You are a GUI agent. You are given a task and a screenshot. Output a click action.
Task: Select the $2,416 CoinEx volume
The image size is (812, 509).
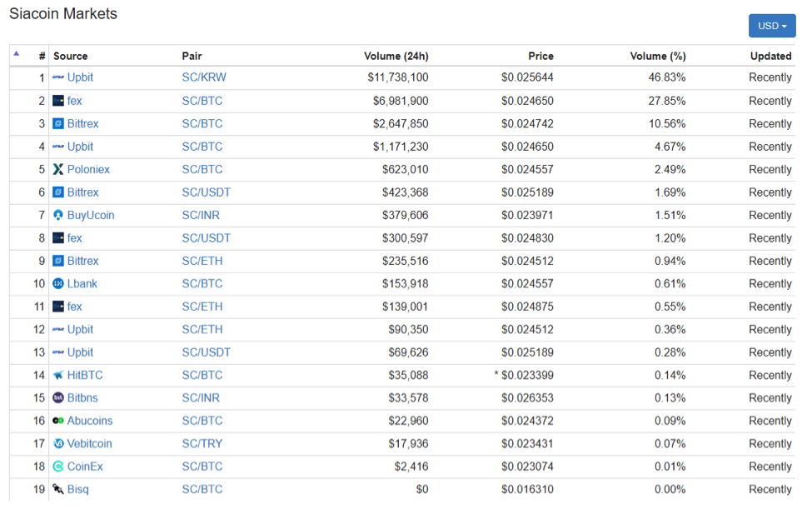pyautogui.click(x=411, y=466)
